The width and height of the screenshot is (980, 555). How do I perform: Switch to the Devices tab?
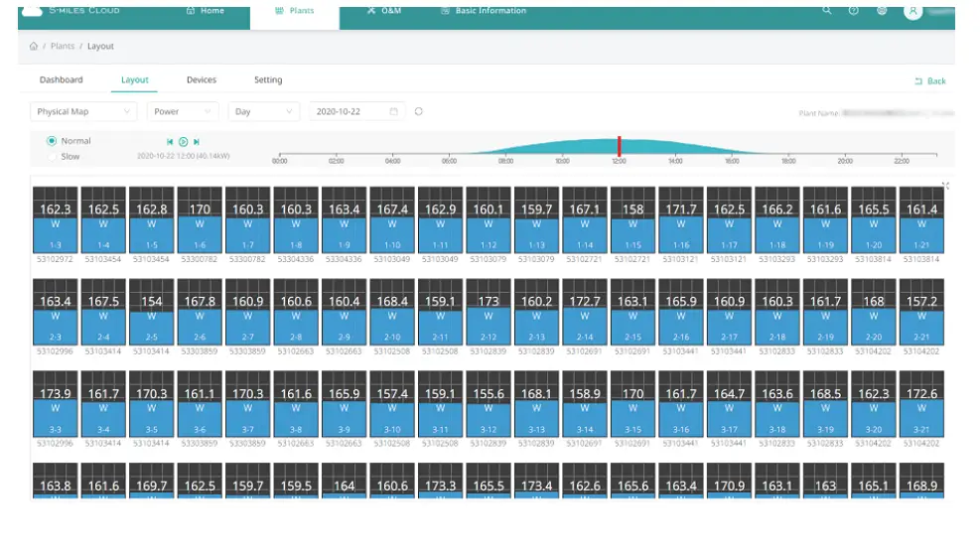click(x=201, y=80)
